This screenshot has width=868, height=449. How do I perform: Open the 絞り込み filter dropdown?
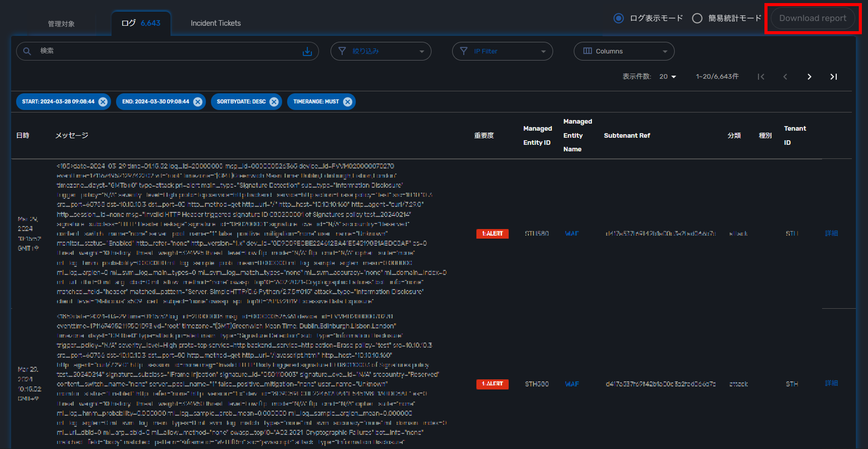(x=380, y=51)
